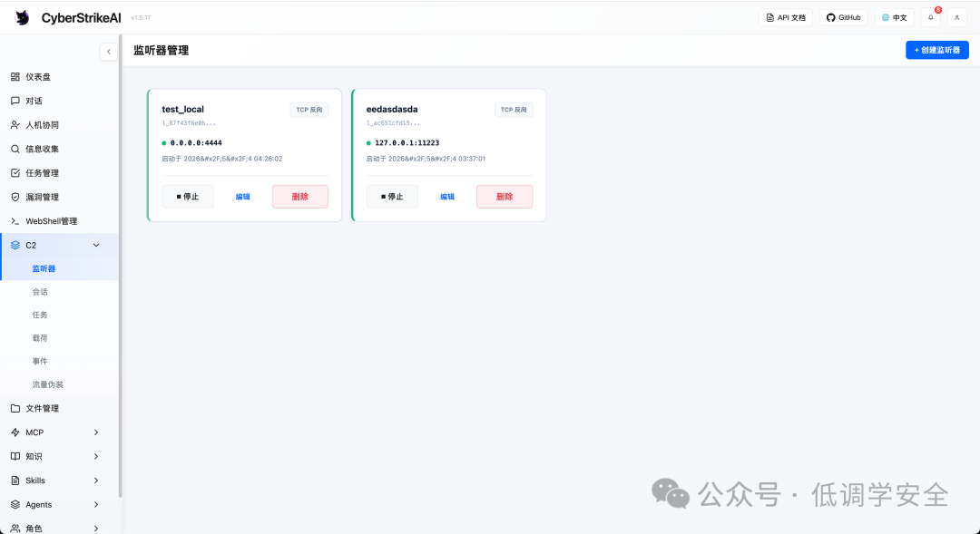Stop the test_local listener
980x534 pixels.
tap(188, 197)
